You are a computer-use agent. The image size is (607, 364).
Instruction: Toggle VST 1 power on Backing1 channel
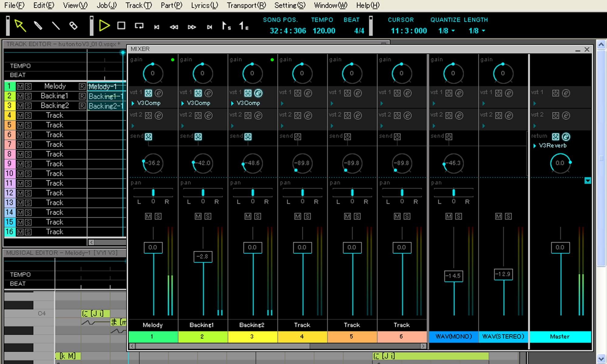[198, 93]
